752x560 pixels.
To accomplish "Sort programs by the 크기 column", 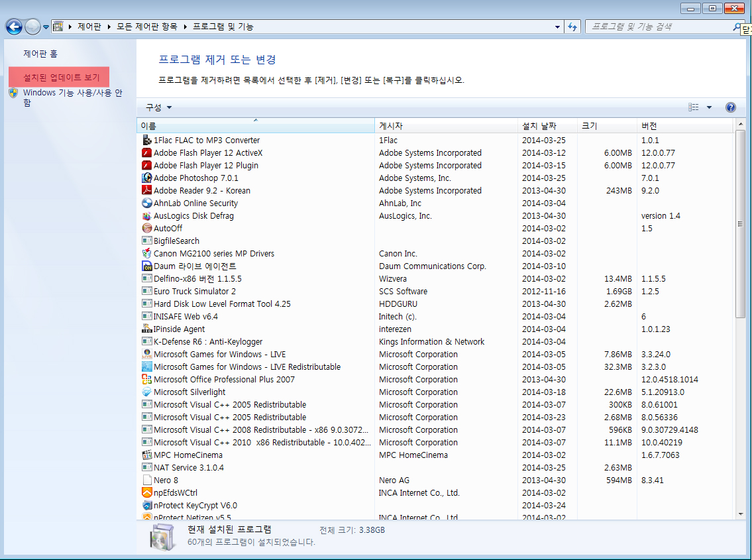I will point(607,126).
